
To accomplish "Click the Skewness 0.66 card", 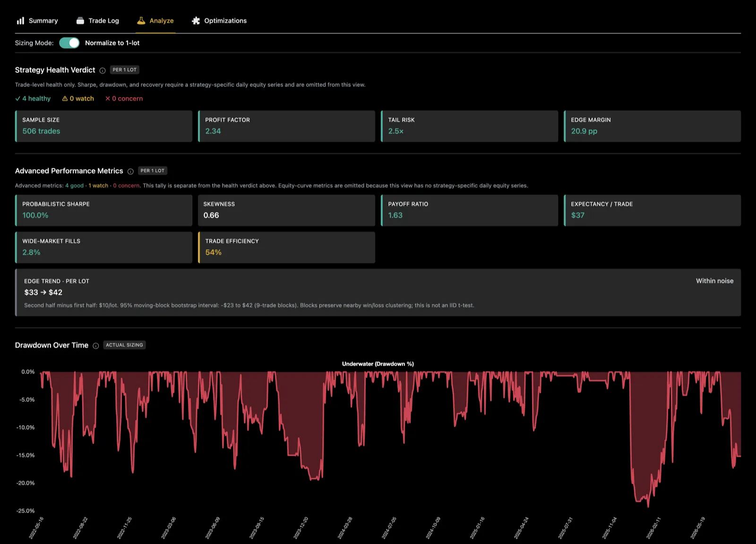I will [286, 210].
